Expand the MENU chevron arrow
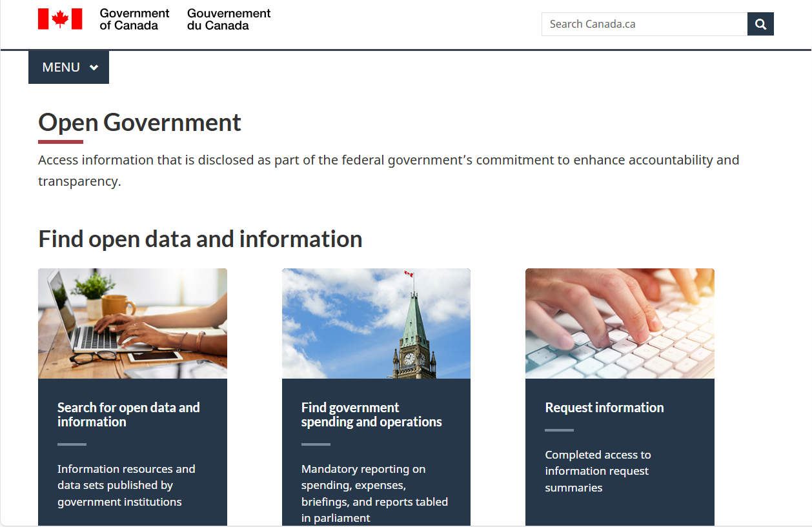 tap(94, 68)
